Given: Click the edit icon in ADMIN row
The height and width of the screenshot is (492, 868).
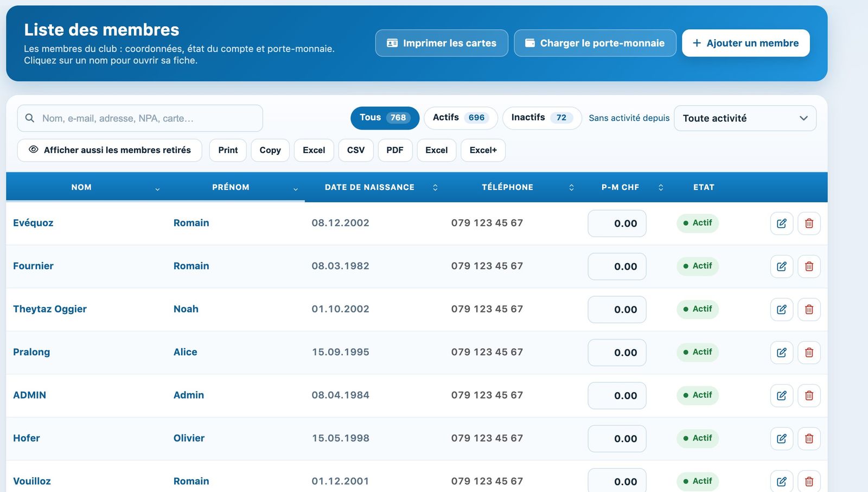Looking at the screenshot, I should click(x=782, y=395).
